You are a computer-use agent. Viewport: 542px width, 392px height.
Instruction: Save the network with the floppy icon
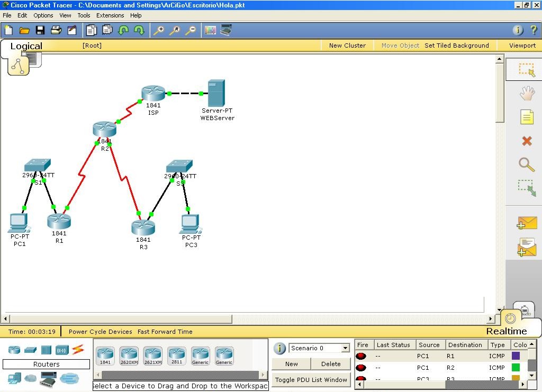click(40, 30)
